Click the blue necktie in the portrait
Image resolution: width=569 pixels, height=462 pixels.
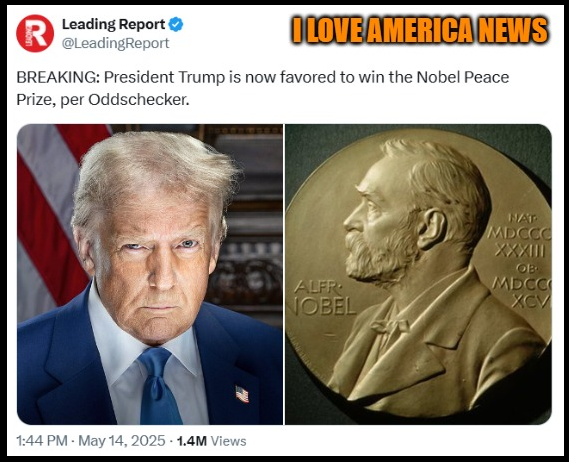159,385
